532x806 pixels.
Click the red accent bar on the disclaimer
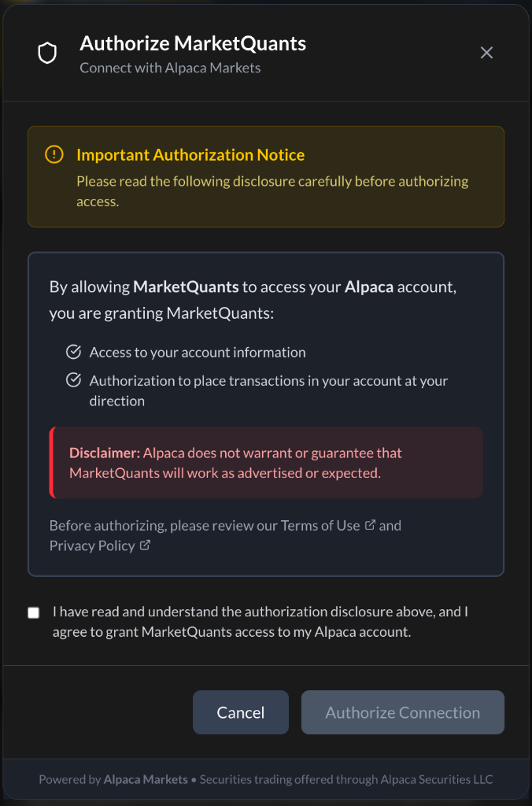coord(50,463)
